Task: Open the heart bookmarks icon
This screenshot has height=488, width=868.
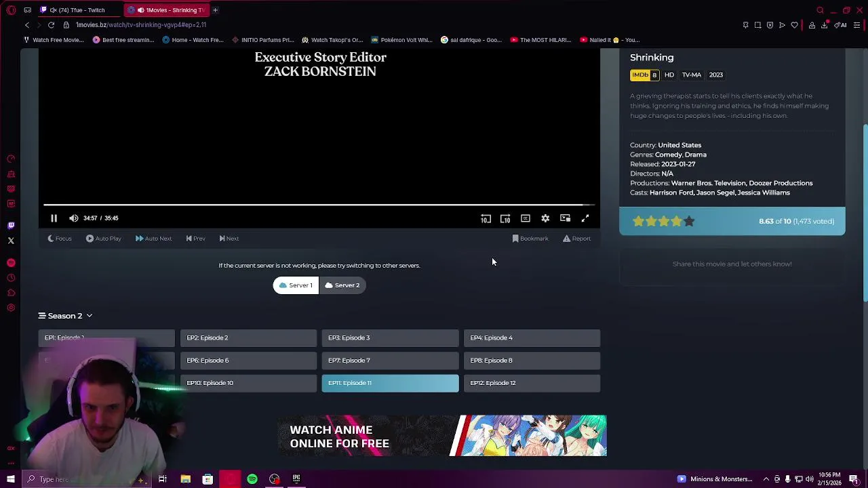Action: [x=795, y=25]
